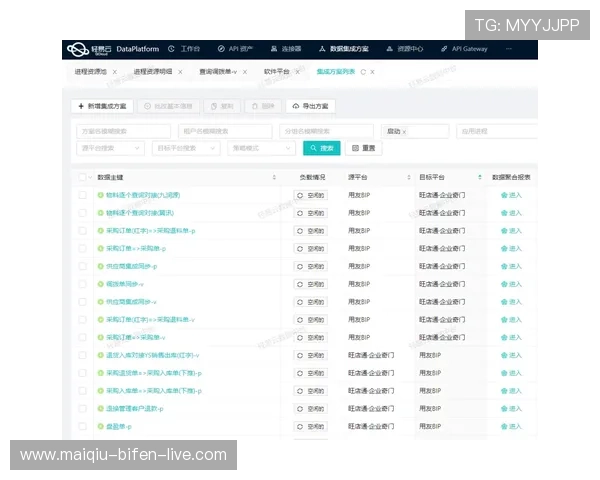Image resolution: width=600 pixels, height=480 pixels.
Task: Open the 盘盈单-p scheme link
Action: [119, 426]
